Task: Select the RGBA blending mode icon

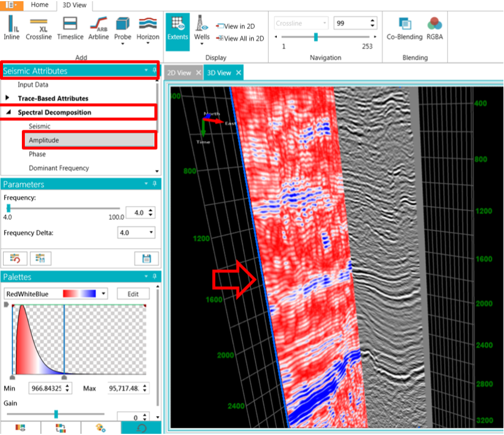Action: tap(435, 26)
